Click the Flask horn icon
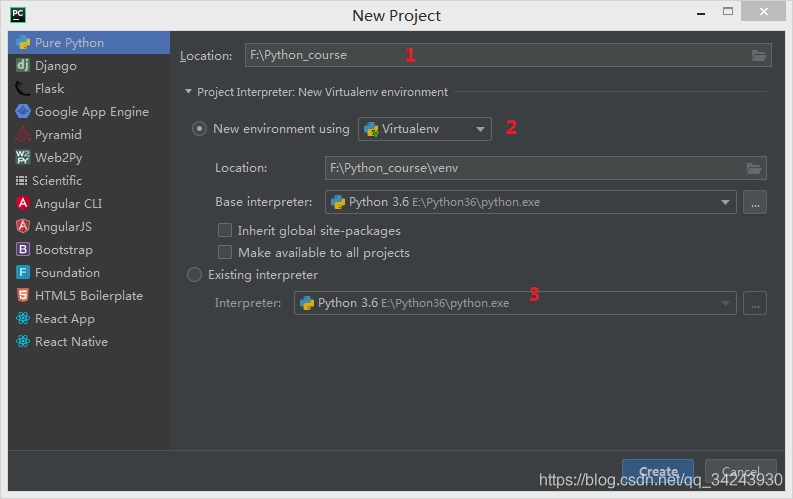 (x=23, y=88)
